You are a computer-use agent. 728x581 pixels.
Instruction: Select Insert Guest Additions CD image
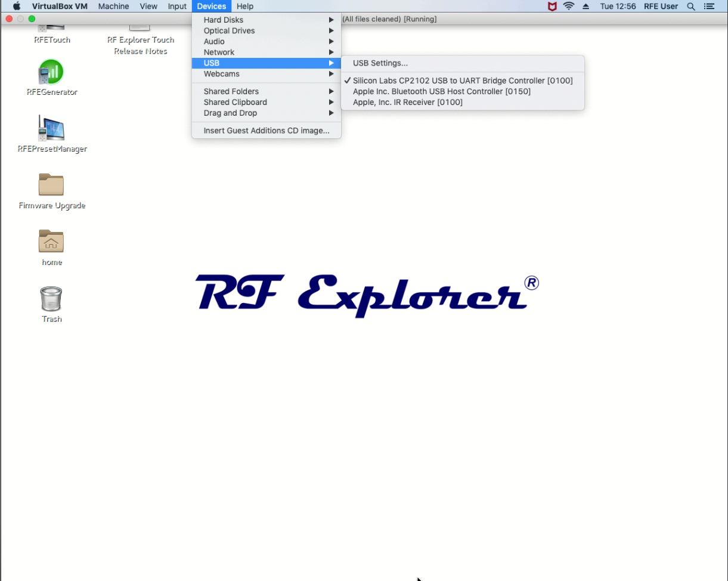pos(266,131)
